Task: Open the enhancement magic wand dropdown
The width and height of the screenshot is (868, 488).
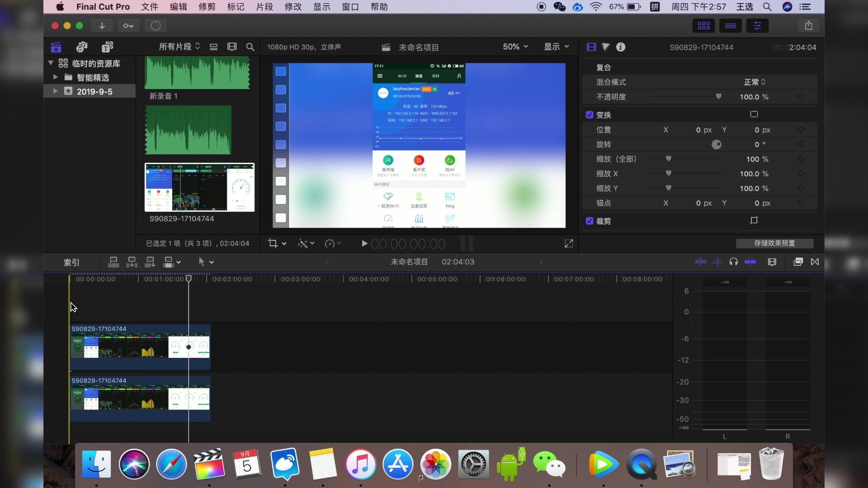Action: click(x=306, y=244)
